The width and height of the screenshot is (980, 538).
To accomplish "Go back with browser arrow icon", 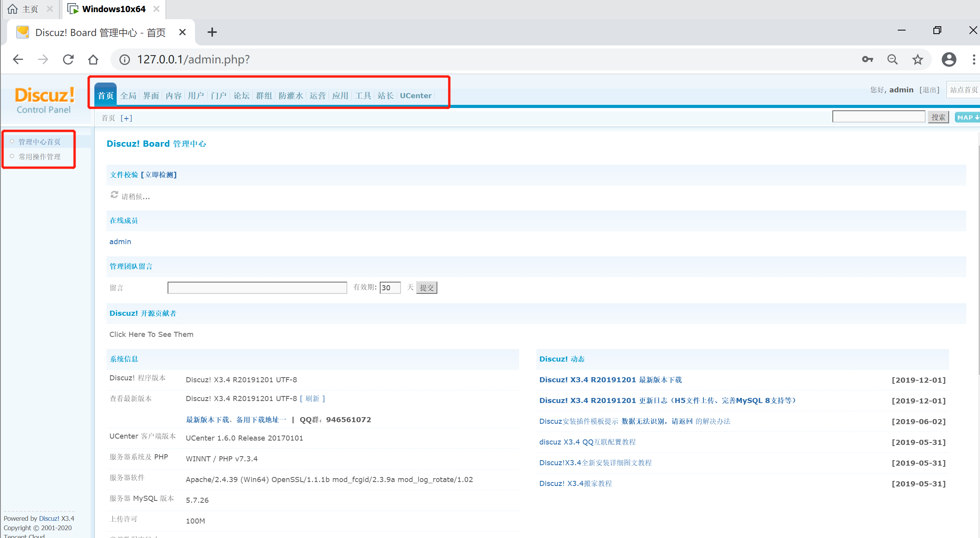I will pyautogui.click(x=18, y=59).
